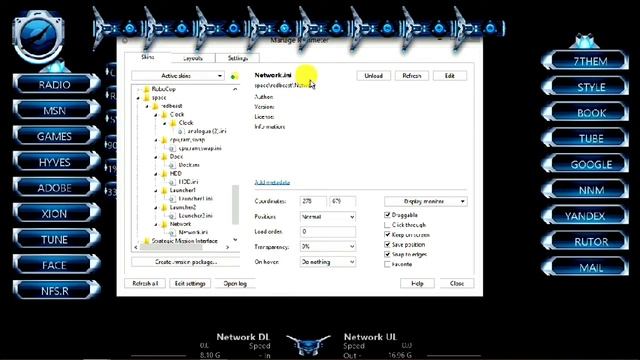Launch NFS.R from the left launcher
Viewport: 640px width, 360px height.
coord(55,291)
